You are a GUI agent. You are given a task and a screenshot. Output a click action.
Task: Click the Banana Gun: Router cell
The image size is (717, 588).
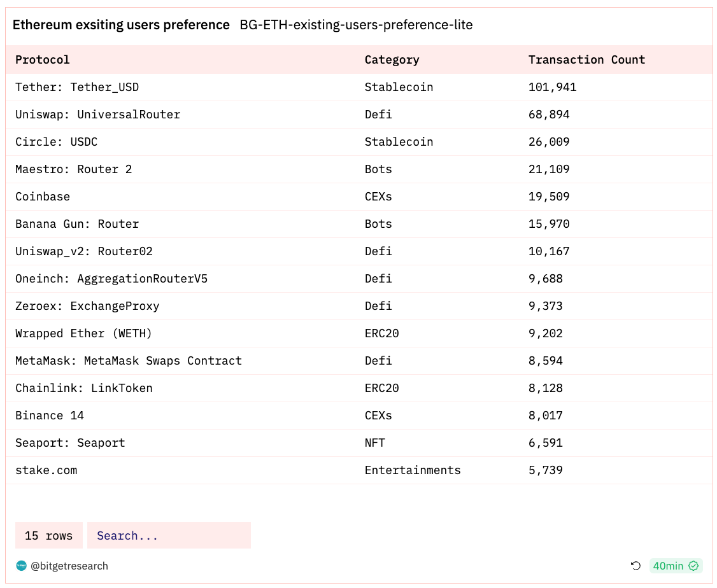coord(77,224)
